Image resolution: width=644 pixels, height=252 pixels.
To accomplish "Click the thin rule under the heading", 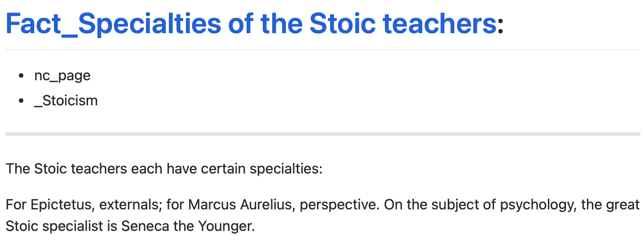I will [x=322, y=49].
